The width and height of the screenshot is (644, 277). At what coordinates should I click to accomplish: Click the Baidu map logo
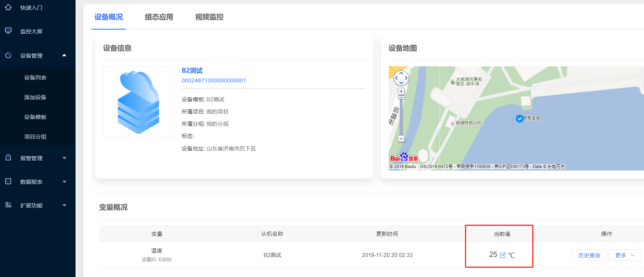(x=404, y=157)
